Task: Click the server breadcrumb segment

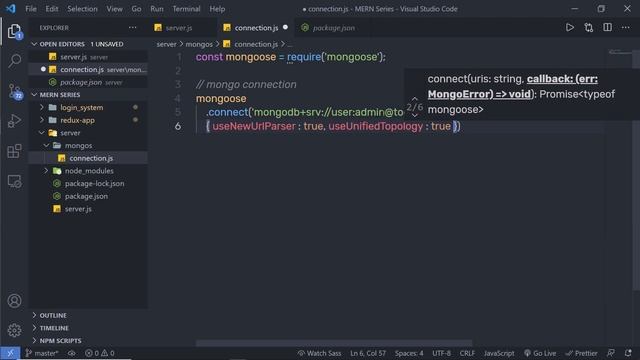Action: (x=167, y=44)
